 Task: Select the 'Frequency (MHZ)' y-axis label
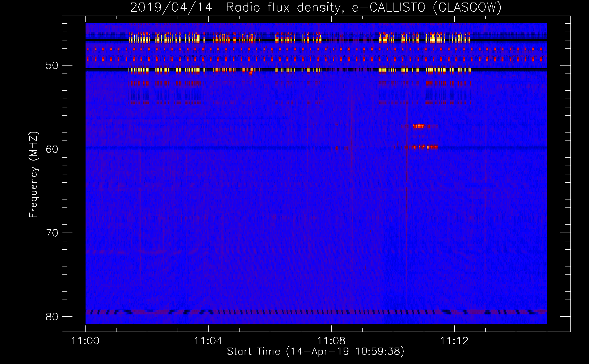[33, 175]
